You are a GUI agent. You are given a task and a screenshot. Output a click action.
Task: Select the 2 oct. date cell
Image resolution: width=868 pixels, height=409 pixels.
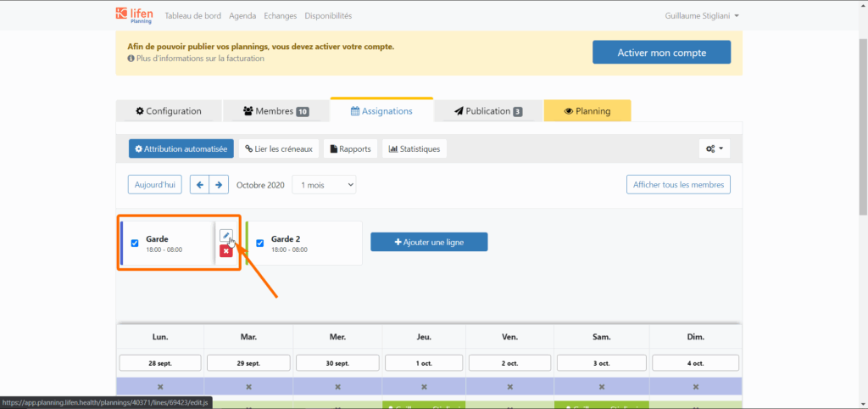click(509, 363)
